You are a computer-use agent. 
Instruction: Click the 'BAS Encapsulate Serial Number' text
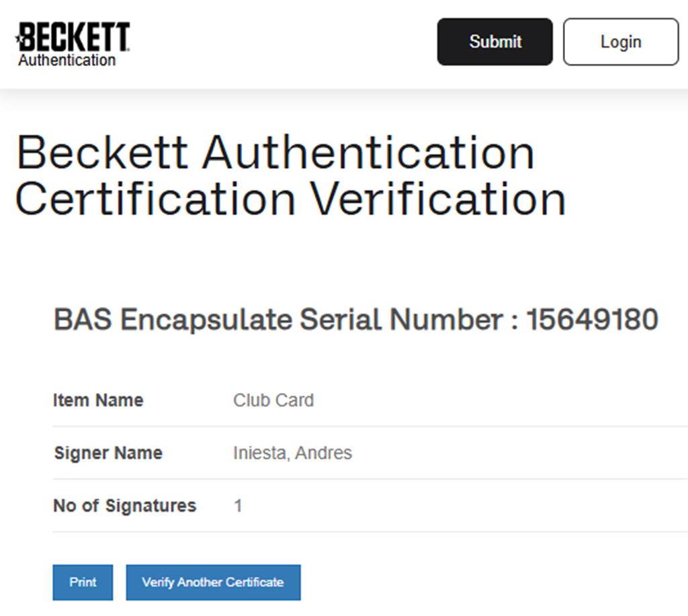[x=278, y=320]
